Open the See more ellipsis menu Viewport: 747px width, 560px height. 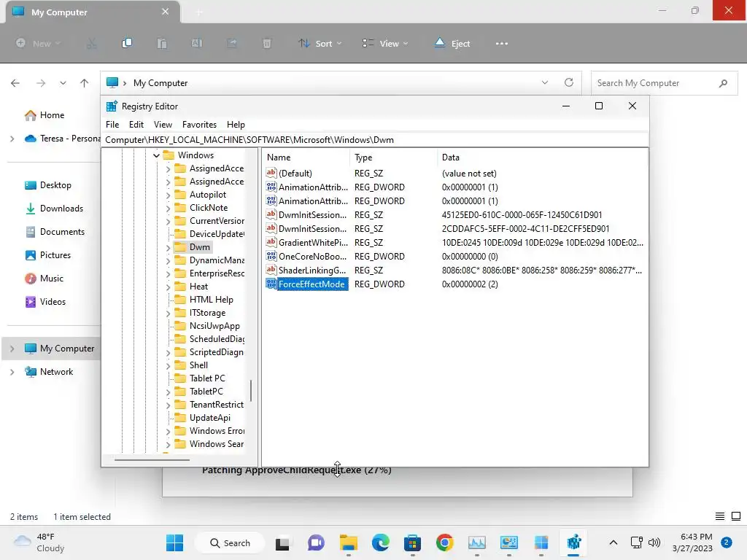point(502,43)
